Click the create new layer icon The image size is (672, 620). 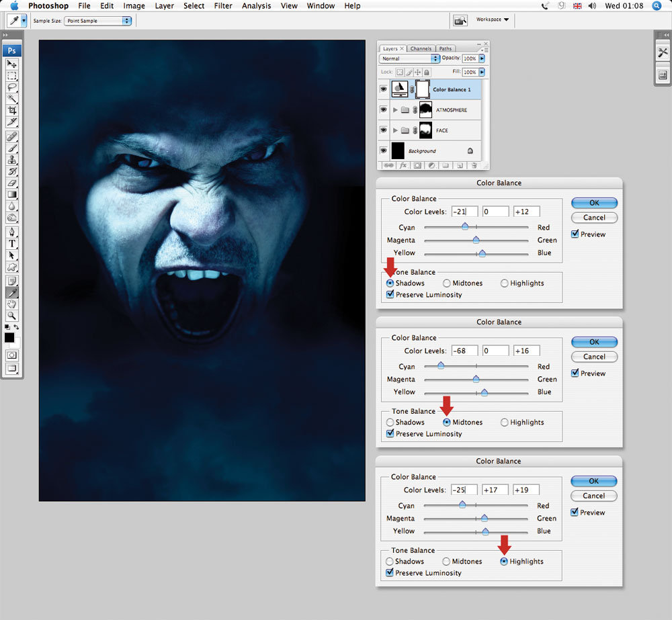point(460,165)
